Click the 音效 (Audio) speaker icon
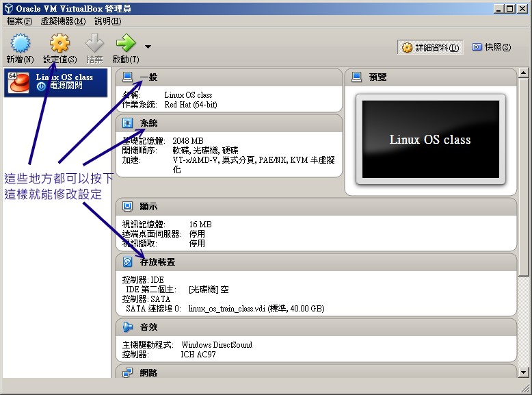The image size is (532, 395). [128, 327]
